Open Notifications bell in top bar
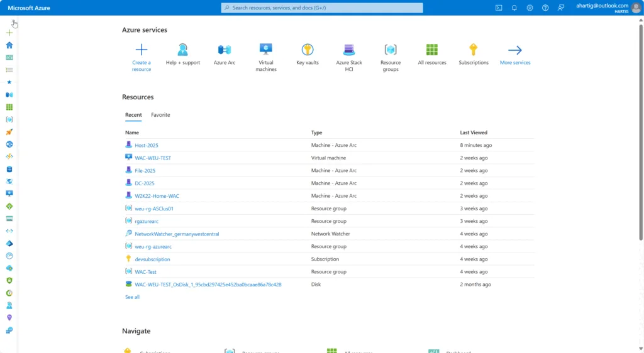 point(514,8)
